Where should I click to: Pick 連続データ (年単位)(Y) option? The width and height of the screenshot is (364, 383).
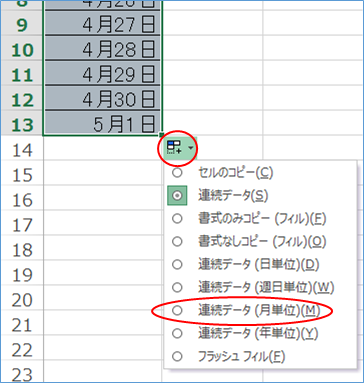(245, 333)
